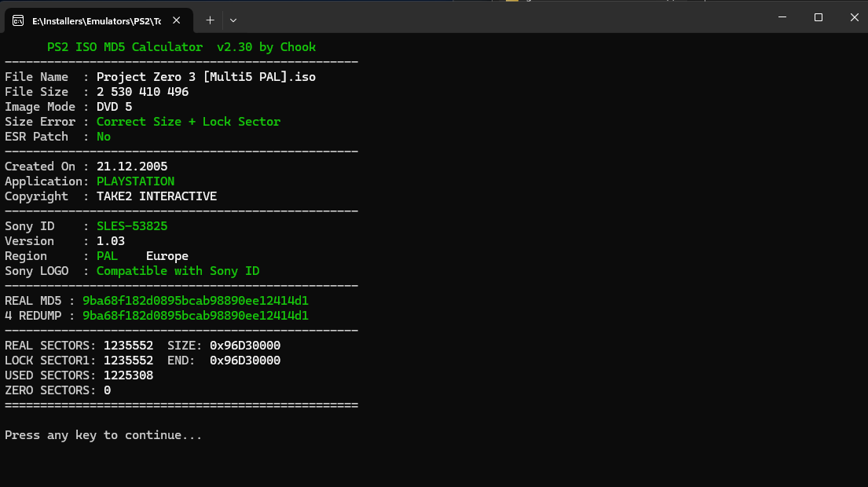
Task: Click version value '1.03'
Action: coord(111,241)
